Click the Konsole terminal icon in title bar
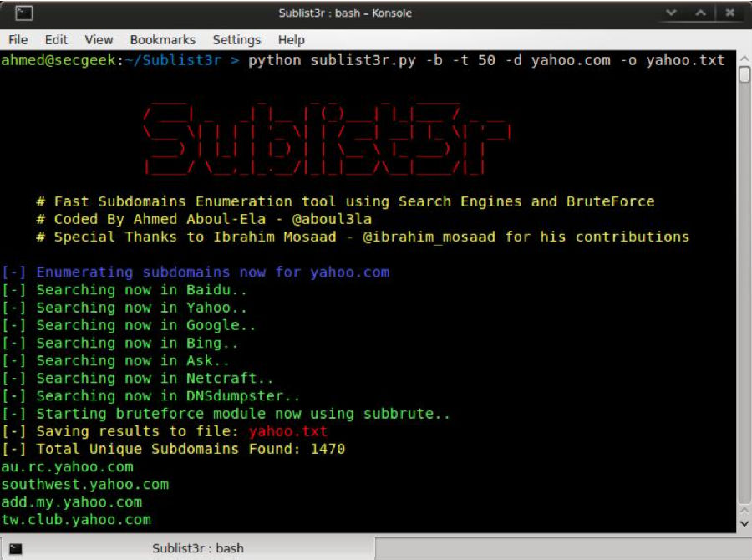 [x=24, y=13]
